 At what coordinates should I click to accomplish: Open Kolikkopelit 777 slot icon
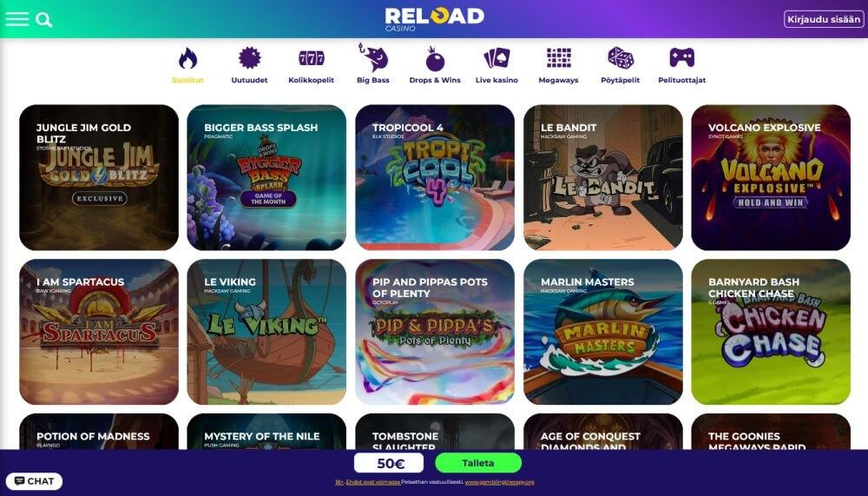point(311,57)
